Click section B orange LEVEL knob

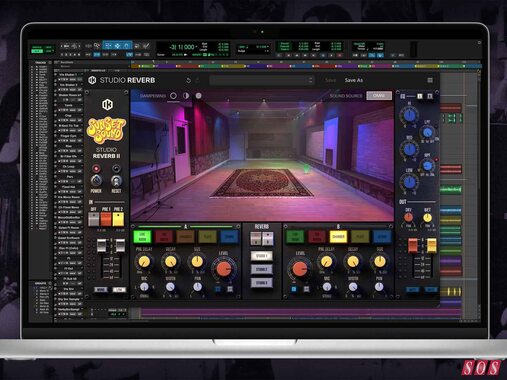click(x=300, y=269)
